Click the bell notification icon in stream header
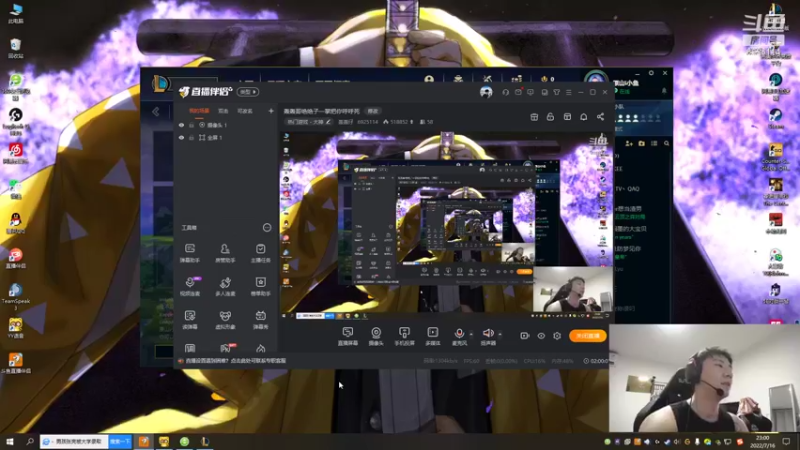The height and width of the screenshot is (450, 800). pyautogui.click(x=584, y=117)
